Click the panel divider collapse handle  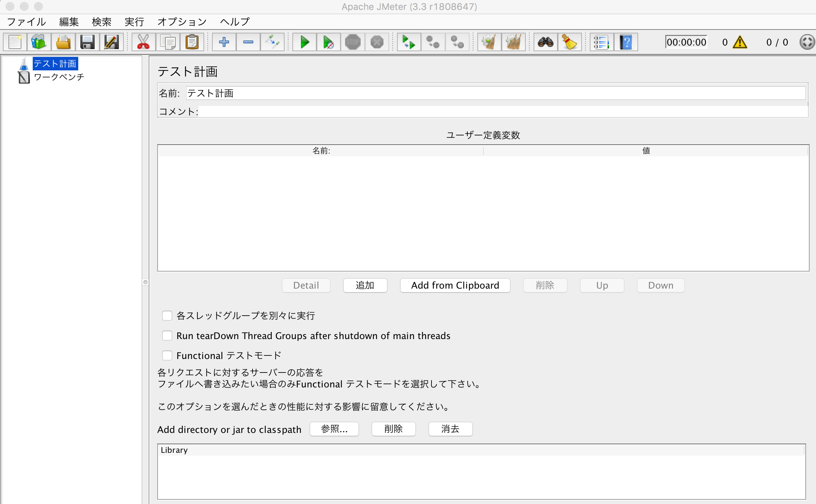pyautogui.click(x=145, y=282)
